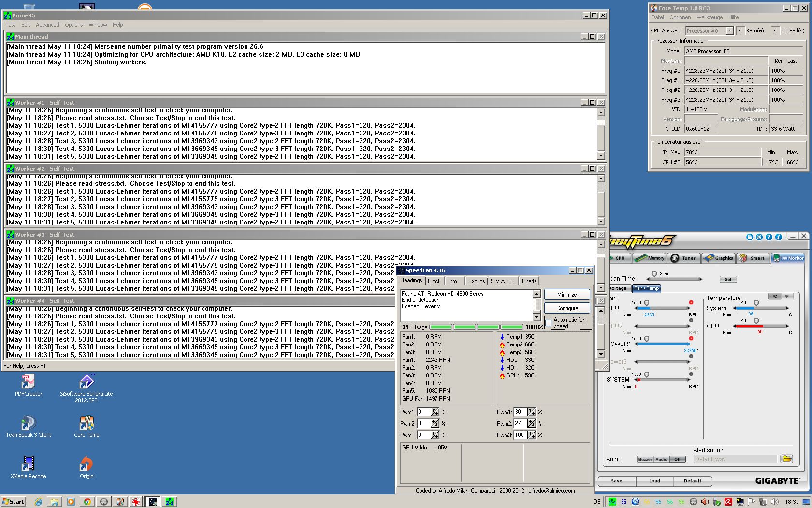The image size is (812, 508).
Task: Click the EasyTune6 Save button
Action: pyautogui.click(x=617, y=481)
